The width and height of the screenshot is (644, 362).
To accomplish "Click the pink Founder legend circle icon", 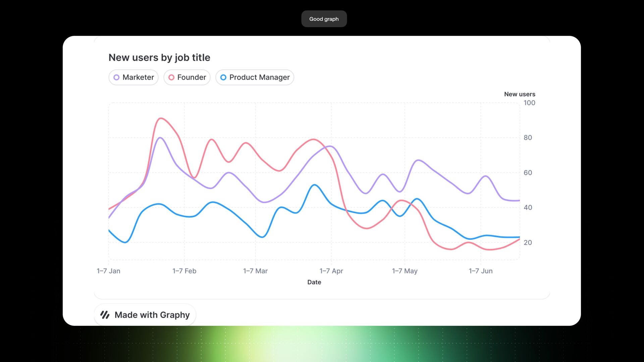I will pos(171,77).
